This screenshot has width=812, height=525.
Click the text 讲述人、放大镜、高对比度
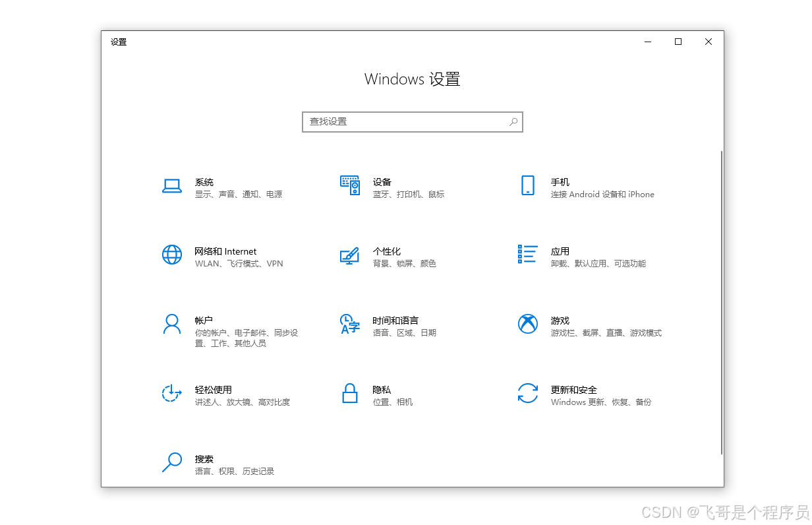click(x=243, y=402)
